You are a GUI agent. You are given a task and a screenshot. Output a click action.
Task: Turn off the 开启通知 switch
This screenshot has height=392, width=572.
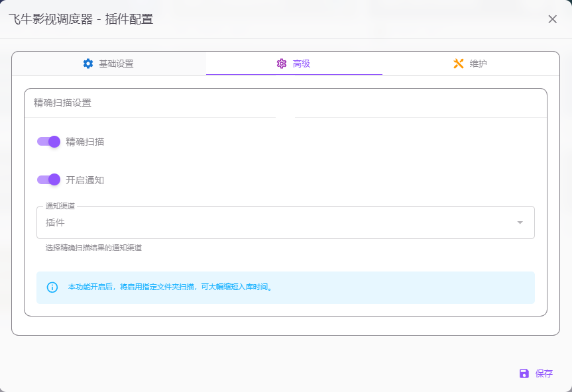click(48, 178)
